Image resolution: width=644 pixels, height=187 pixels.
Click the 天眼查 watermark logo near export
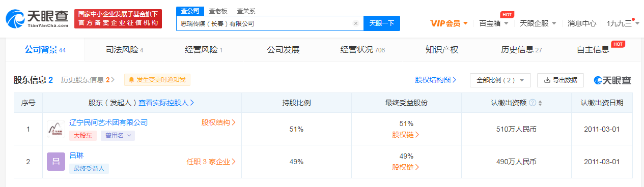coord(612,80)
